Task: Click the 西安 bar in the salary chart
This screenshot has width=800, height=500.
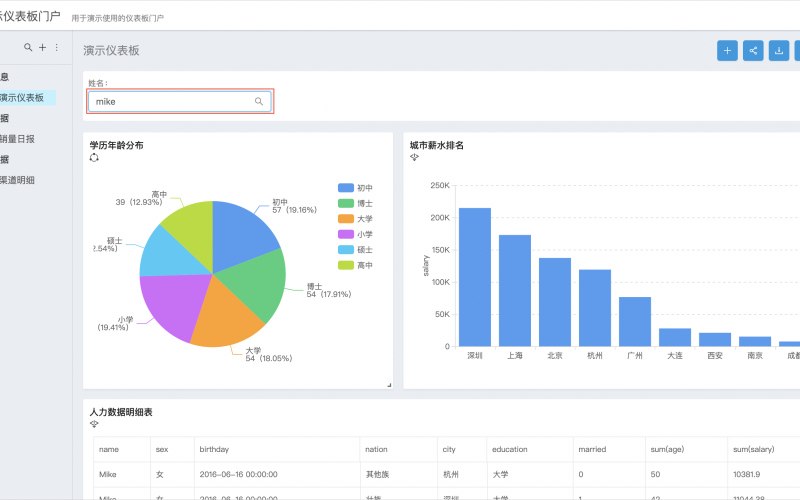Action: click(715, 339)
